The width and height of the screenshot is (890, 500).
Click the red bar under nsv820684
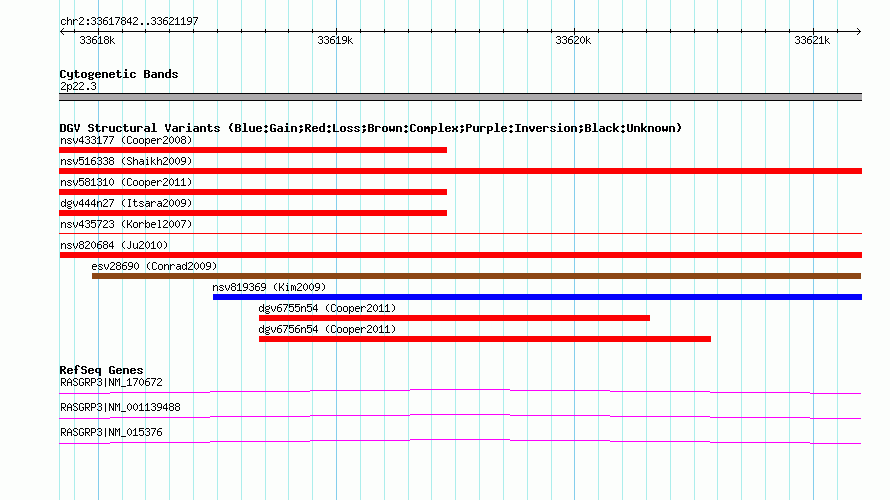[x=460, y=255]
